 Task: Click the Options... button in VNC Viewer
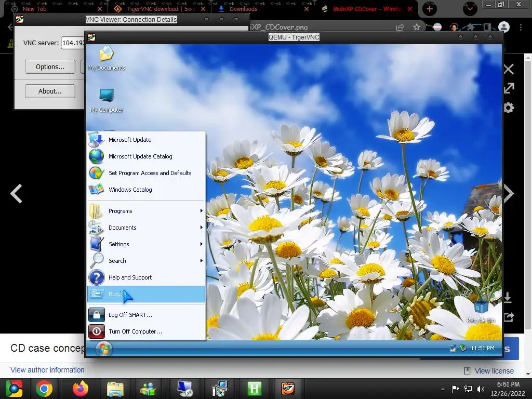coord(50,67)
